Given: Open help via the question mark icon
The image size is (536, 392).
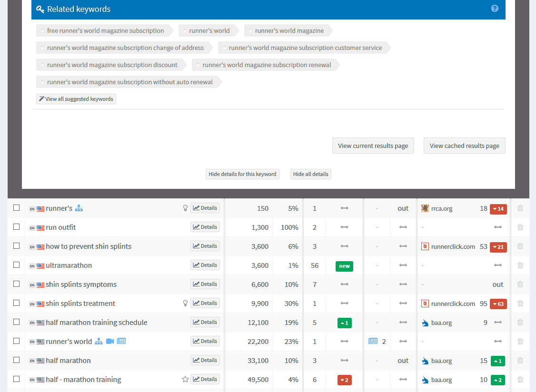Looking at the screenshot, I should tap(495, 9).
